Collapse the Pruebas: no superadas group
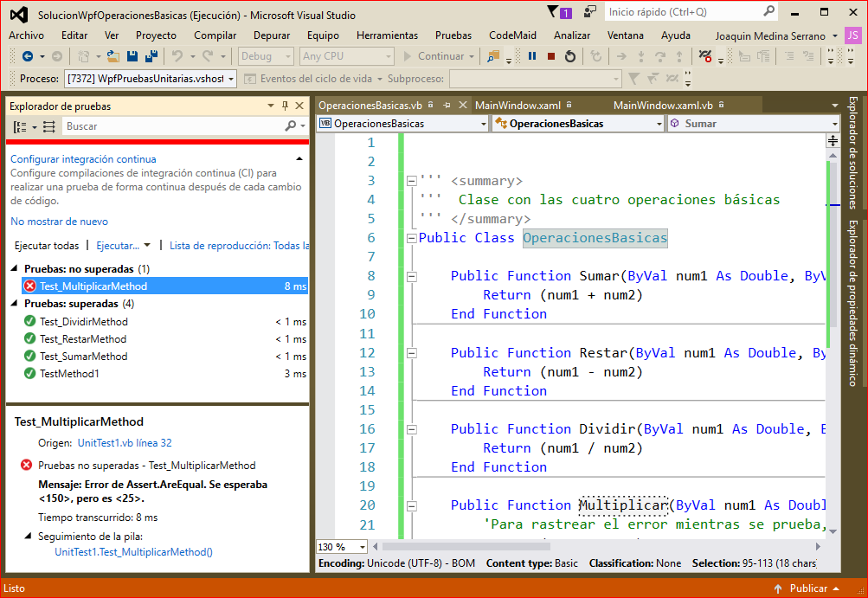 click(15, 268)
